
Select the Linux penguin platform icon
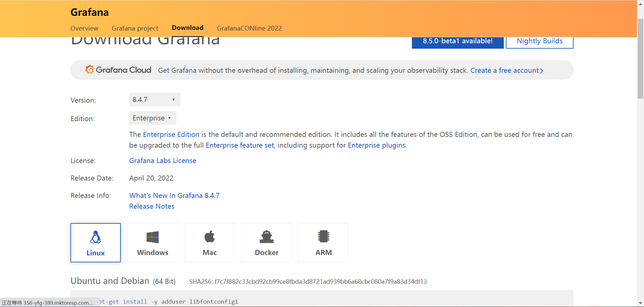pyautogui.click(x=96, y=237)
